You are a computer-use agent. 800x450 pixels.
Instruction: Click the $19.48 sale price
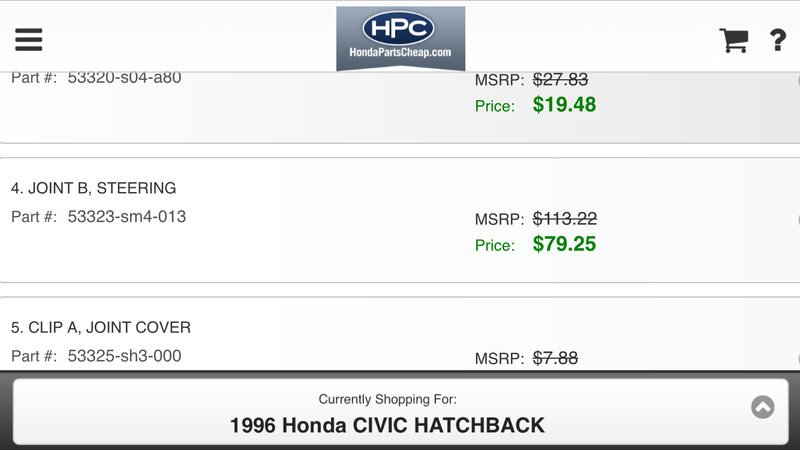pyautogui.click(x=564, y=104)
